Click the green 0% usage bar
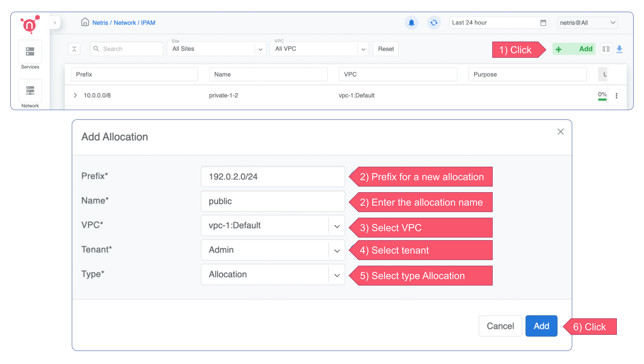Viewport: 644px width, 364px height. pyautogui.click(x=602, y=99)
